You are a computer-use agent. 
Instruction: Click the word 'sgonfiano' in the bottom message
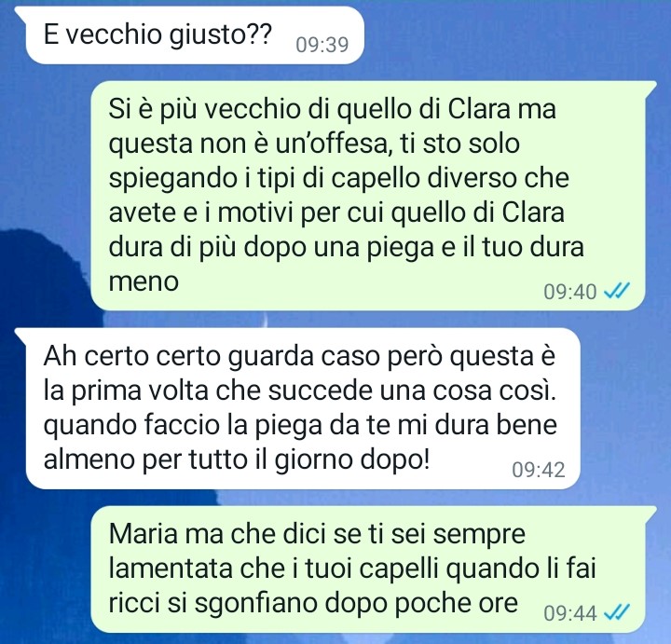coord(255,604)
